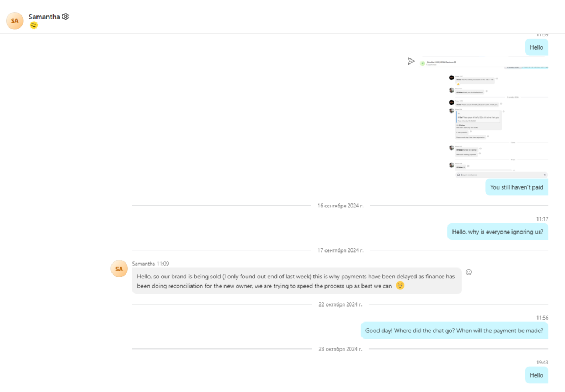Click the "Samantha 11:09" sender label
This screenshot has height=392, width=565.
pyautogui.click(x=150, y=264)
